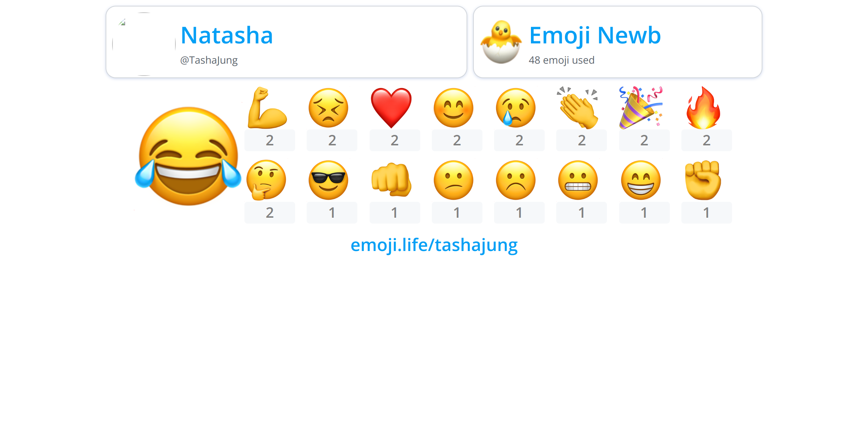Screen dimensions: 868x434
Task: Click the Natasha profile name
Action: tap(227, 35)
